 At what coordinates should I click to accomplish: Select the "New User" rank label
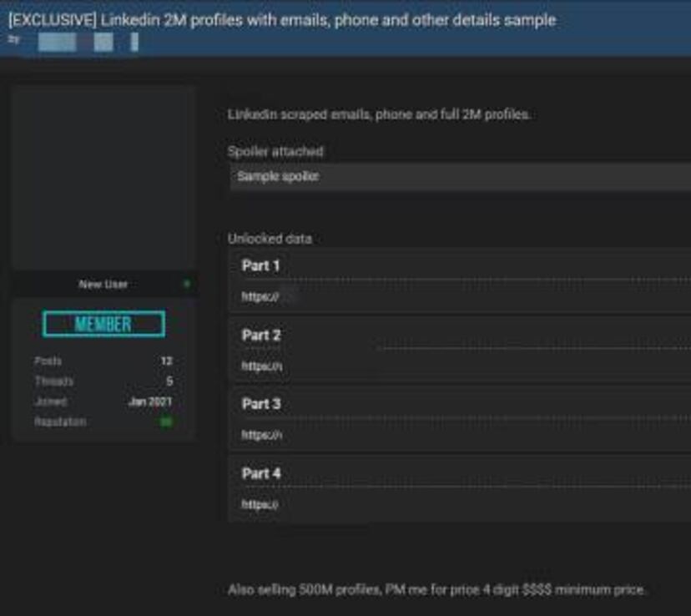[x=103, y=284]
